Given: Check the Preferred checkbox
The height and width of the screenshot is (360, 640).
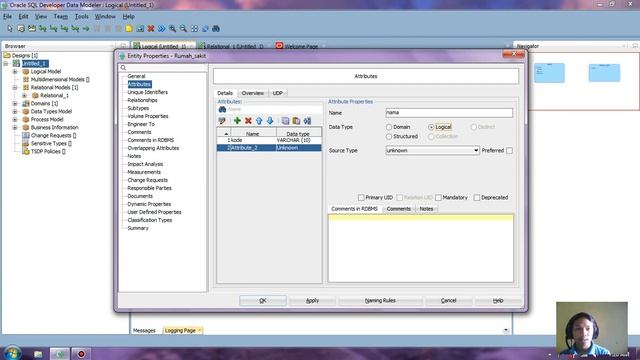Looking at the screenshot, I should coord(509,151).
